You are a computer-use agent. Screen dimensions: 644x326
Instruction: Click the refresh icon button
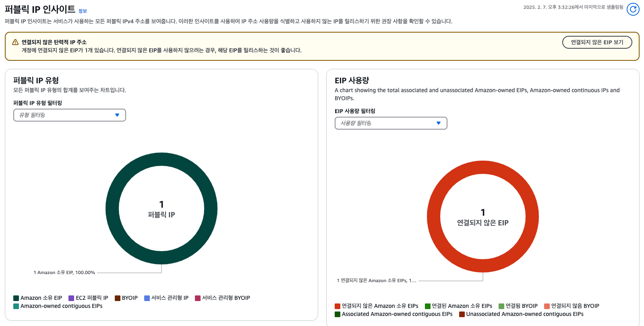pyautogui.click(x=633, y=9)
